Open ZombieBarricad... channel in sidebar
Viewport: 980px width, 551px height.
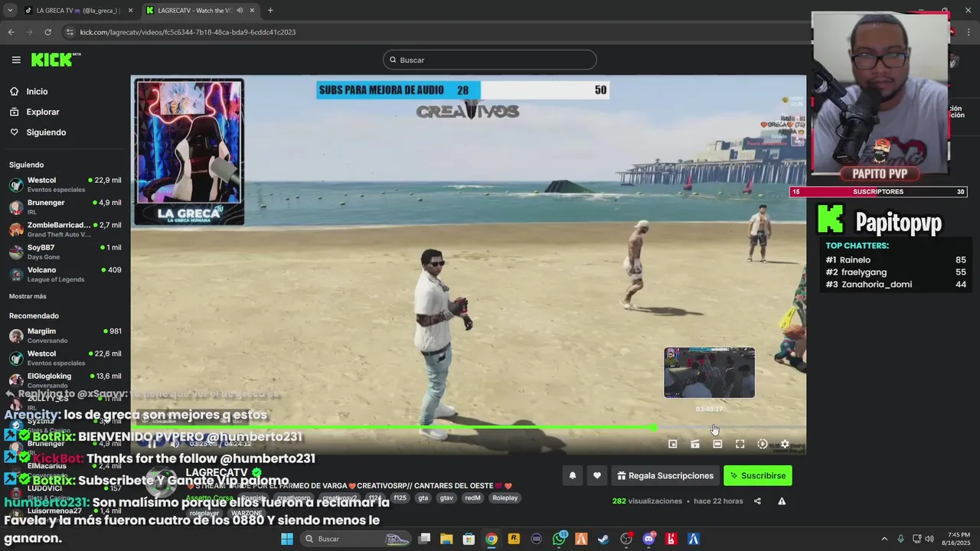[65, 230]
